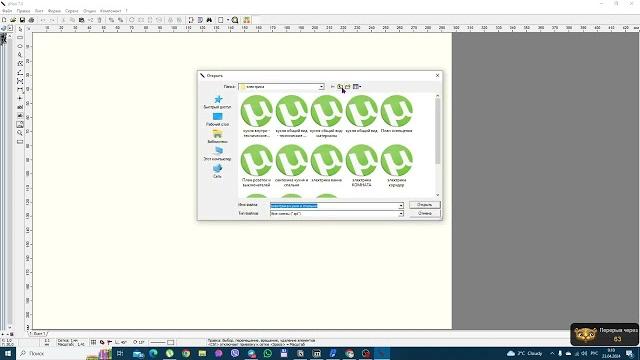640x360 pixels.
Task: Click the Открыть button
Action: pyautogui.click(x=424, y=204)
